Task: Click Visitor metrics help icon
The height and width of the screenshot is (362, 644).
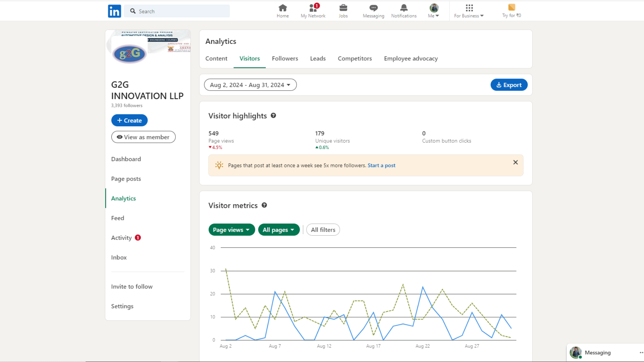Action: (x=264, y=205)
